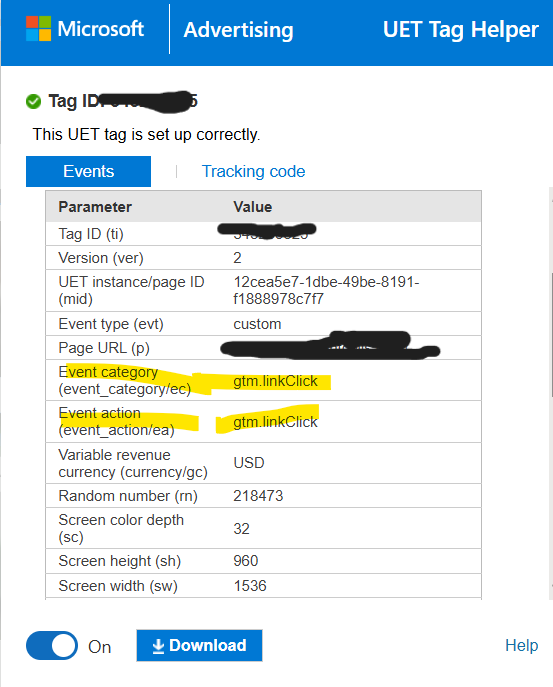
Task: Select the UET instance/page ID (mid) label
Action: (x=131, y=290)
